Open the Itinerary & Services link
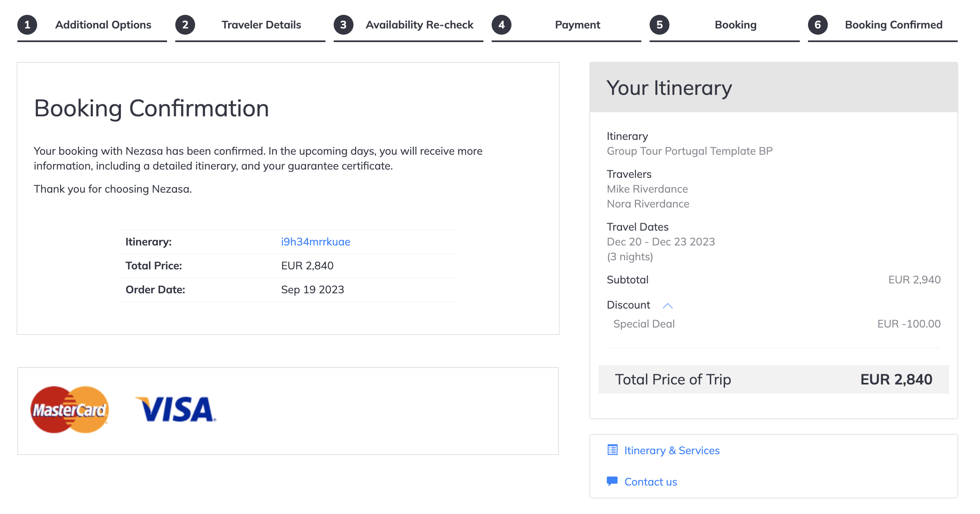Image resolution: width=980 pixels, height=514 pixels. click(x=672, y=450)
